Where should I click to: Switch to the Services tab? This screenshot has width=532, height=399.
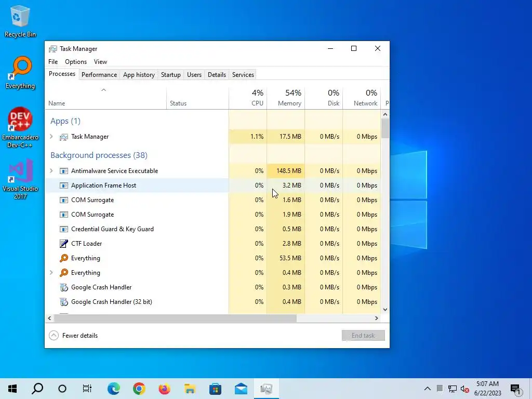coord(243,75)
